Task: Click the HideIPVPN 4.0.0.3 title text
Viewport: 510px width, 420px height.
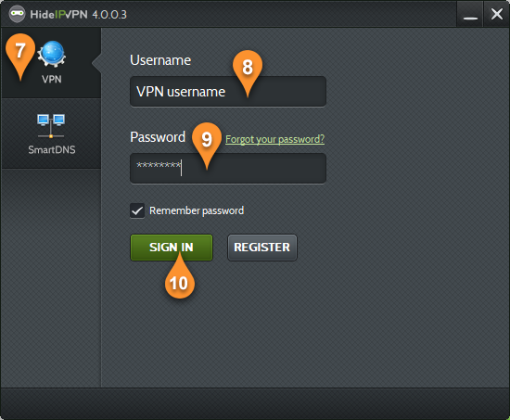Action: coord(79,14)
